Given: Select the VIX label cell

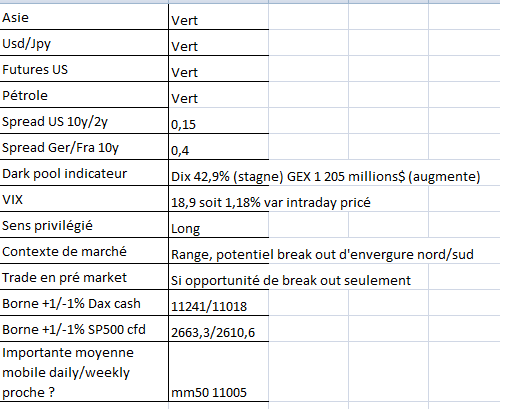Looking at the screenshot, I should (x=84, y=199).
